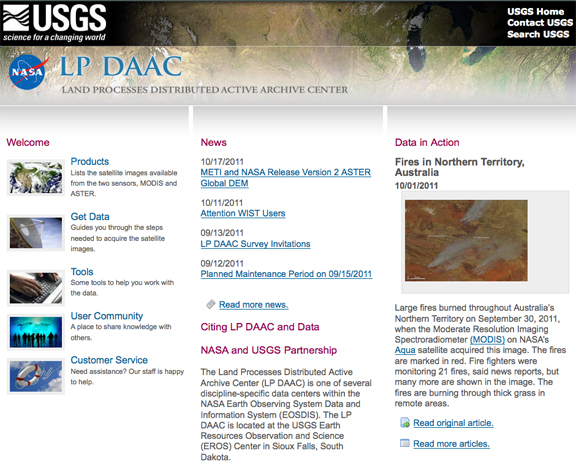Open the Planned Maintenance Period news link

tap(286, 274)
